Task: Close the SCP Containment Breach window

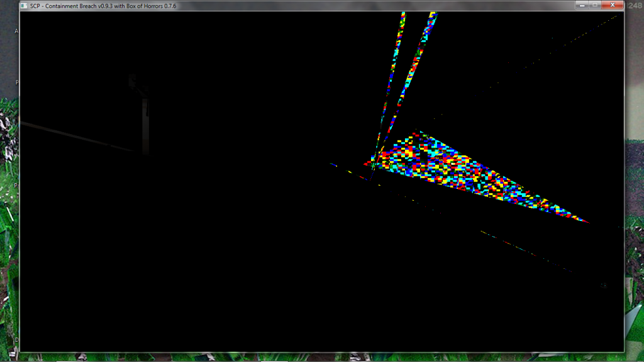Action: 613,5
